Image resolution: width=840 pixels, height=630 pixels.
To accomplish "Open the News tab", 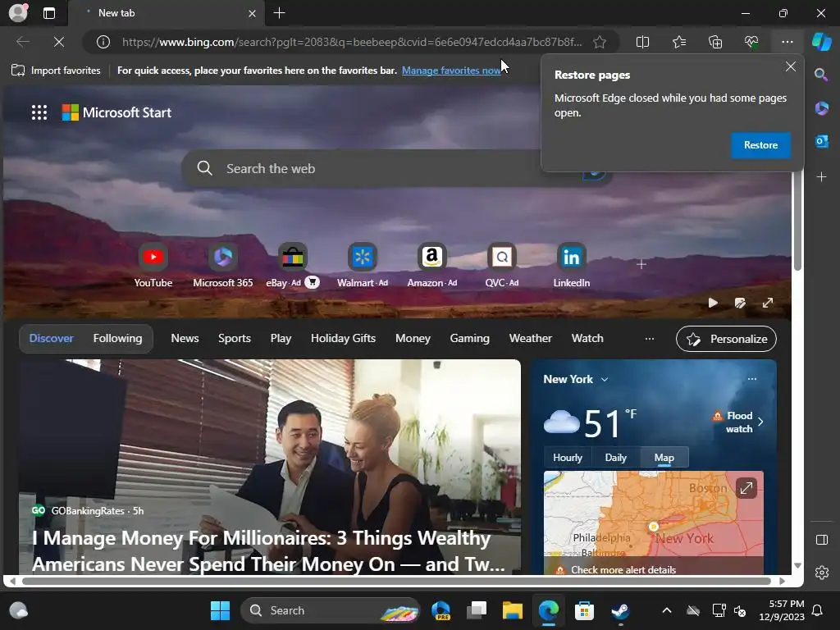I will click(185, 339).
